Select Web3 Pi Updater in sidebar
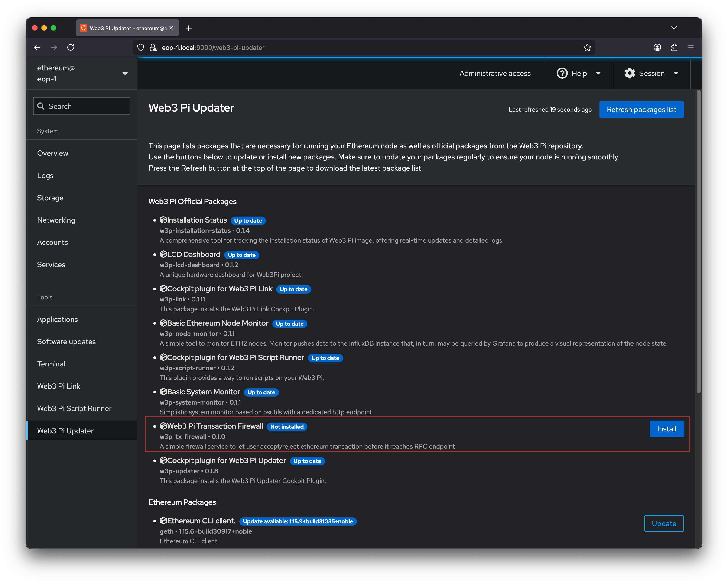Viewport: 728px width, 583px height. (82, 431)
